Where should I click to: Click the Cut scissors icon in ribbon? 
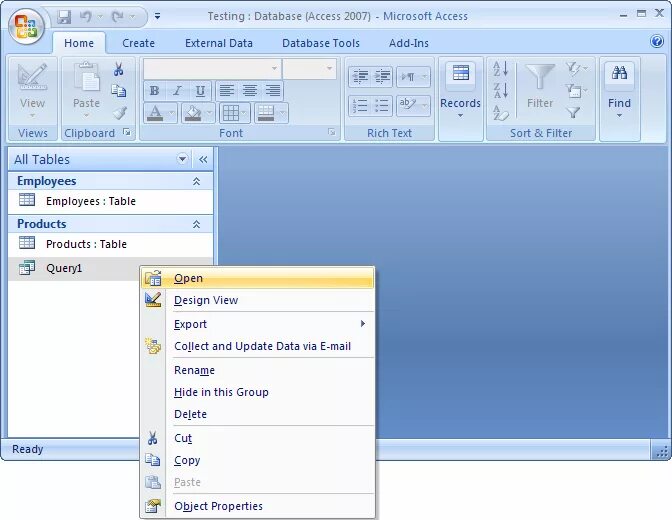tap(119, 69)
